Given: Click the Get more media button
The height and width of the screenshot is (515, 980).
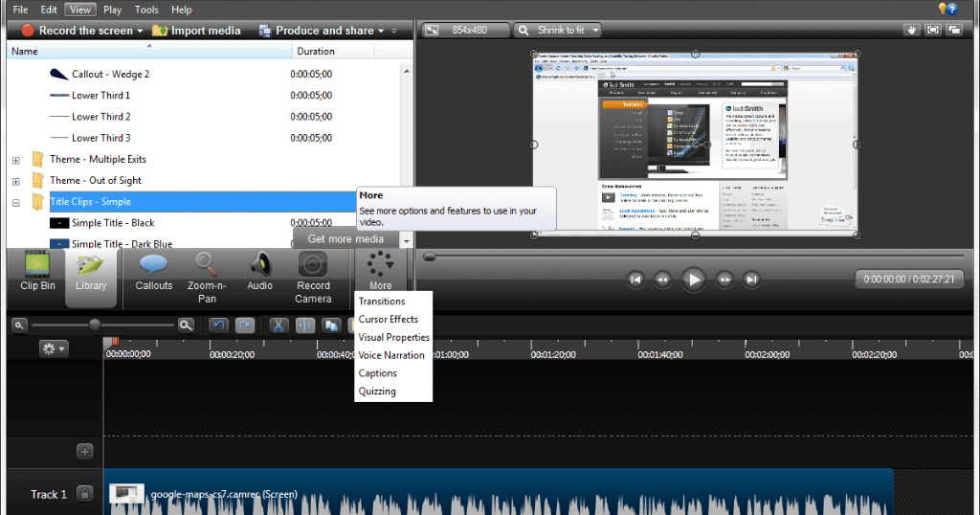Looking at the screenshot, I should pyautogui.click(x=345, y=238).
